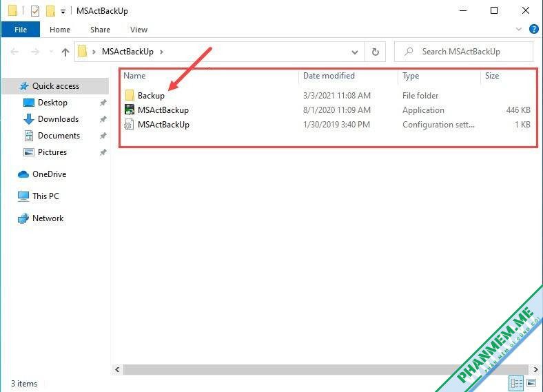Click the "Configuration sett..." type cell
The width and height of the screenshot is (543, 392).
point(438,125)
